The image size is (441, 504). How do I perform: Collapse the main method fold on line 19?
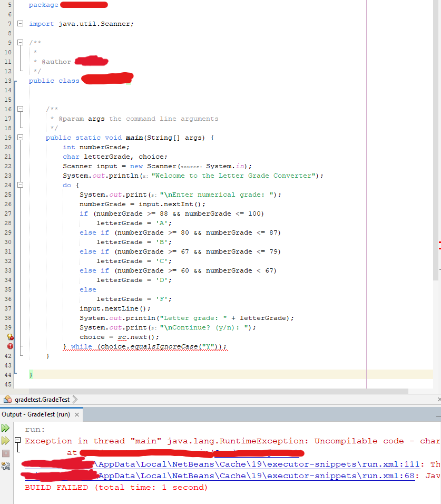(x=19, y=138)
